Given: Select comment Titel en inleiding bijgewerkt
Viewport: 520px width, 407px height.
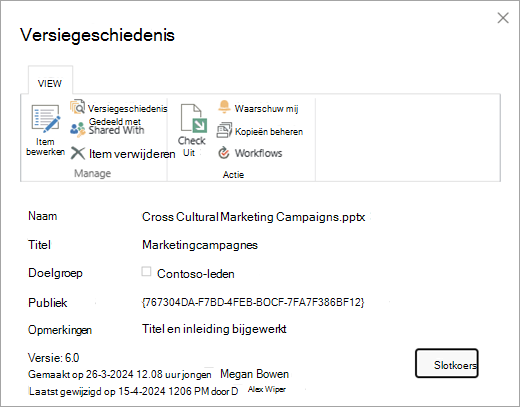Looking at the screenshot, I should tap(214, 329).
